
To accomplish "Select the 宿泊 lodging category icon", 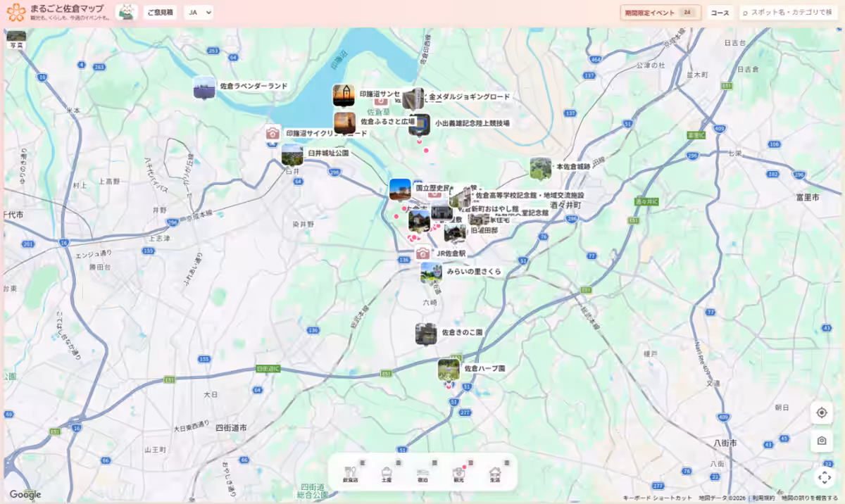I will [423, 474].
